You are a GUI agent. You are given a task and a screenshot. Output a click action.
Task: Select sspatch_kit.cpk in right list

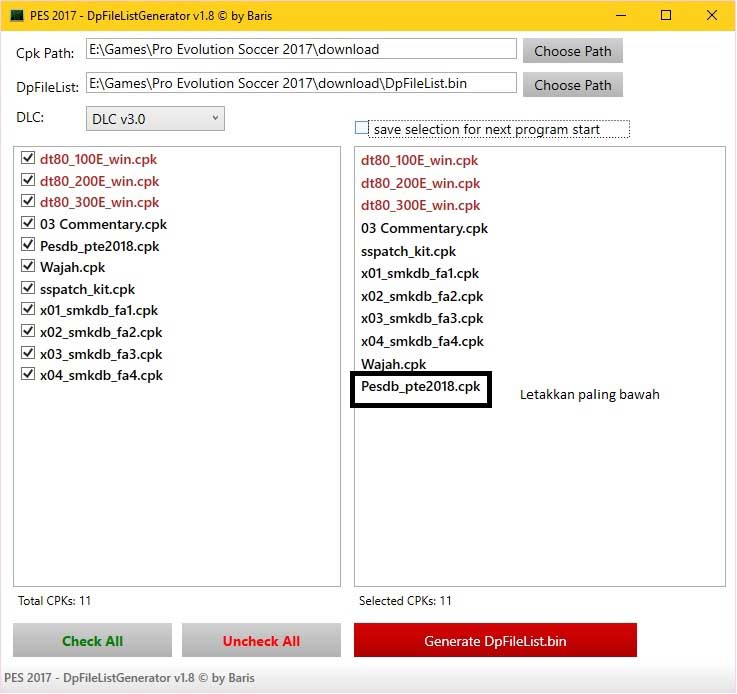coord(408,251)
